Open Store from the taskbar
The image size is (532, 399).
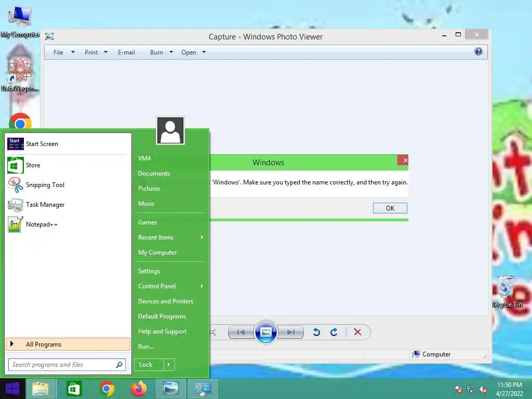[74, 389]
